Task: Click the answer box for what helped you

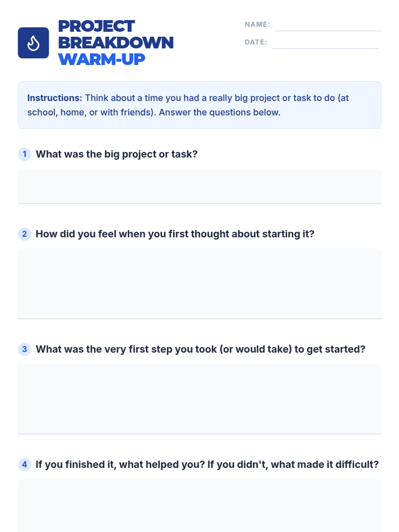Action: pyautogui.click(x=199, y=505)
